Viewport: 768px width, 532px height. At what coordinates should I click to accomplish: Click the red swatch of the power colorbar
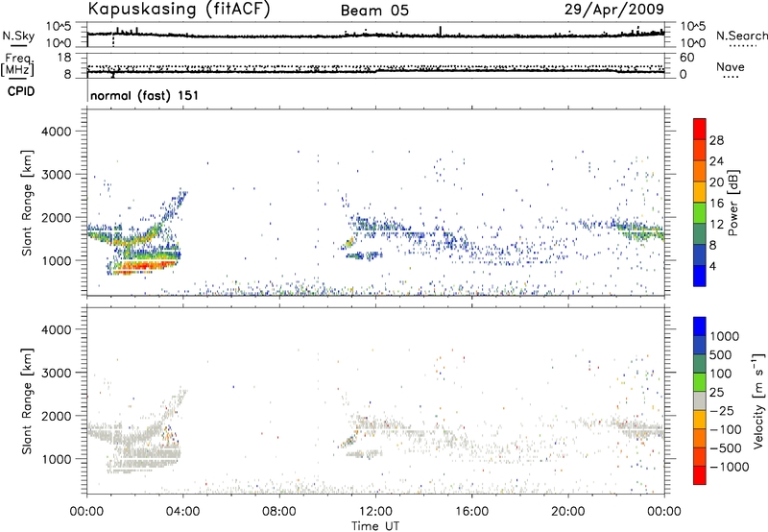click(x=700, y=129)
